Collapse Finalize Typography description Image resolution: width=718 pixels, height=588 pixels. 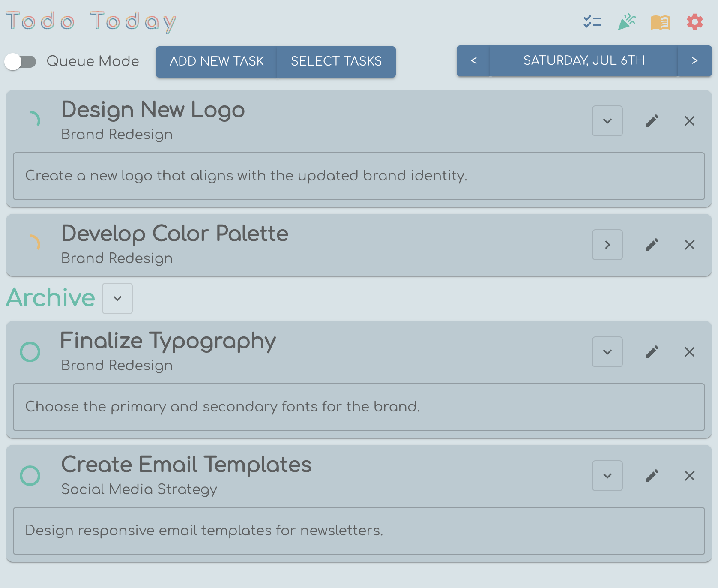tap(607, 352)
